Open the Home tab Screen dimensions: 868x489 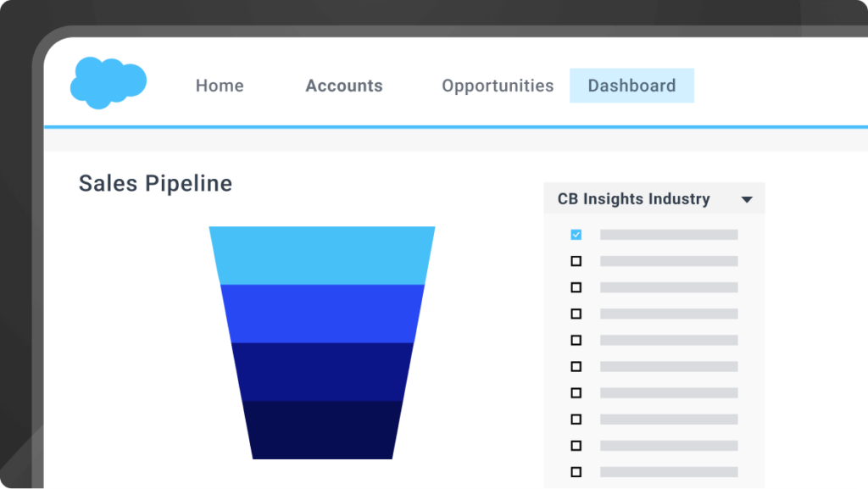click(220, 86)
